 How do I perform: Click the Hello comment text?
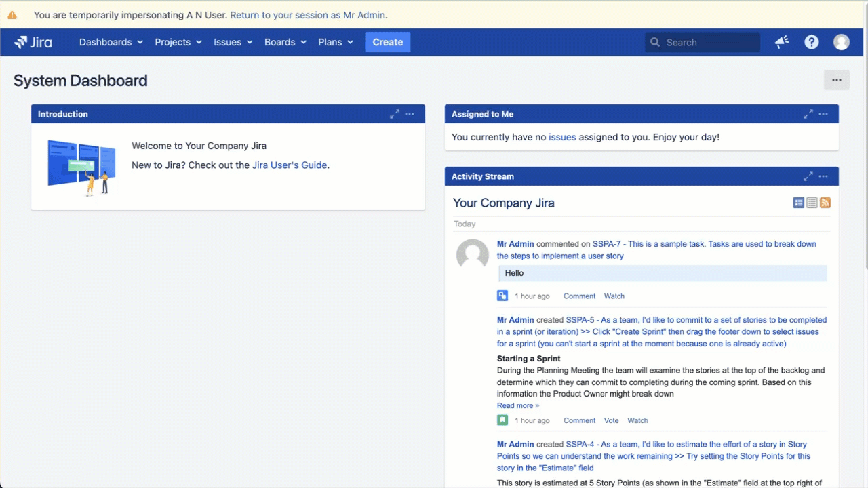pyautogui.click(x=515, y=273)
